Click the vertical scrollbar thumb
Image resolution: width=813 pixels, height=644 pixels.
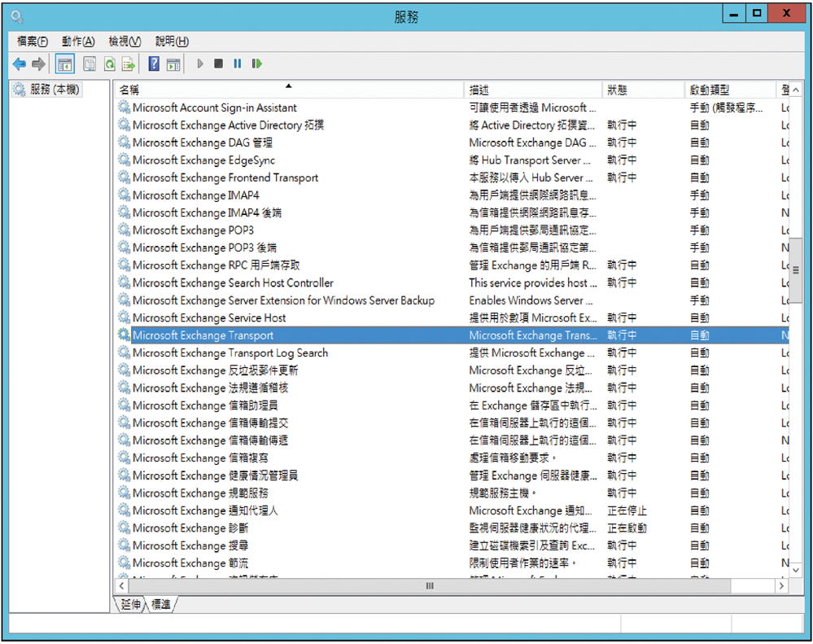point(795,269)
